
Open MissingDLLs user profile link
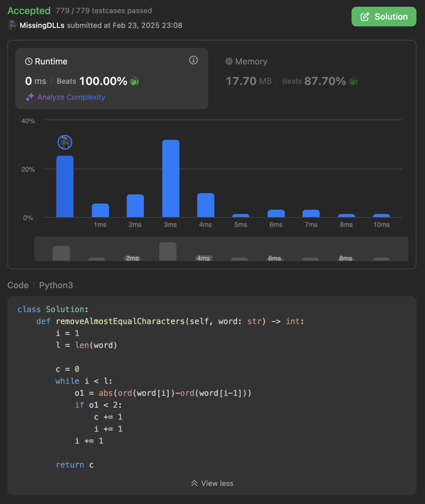[x=42, y=25]
